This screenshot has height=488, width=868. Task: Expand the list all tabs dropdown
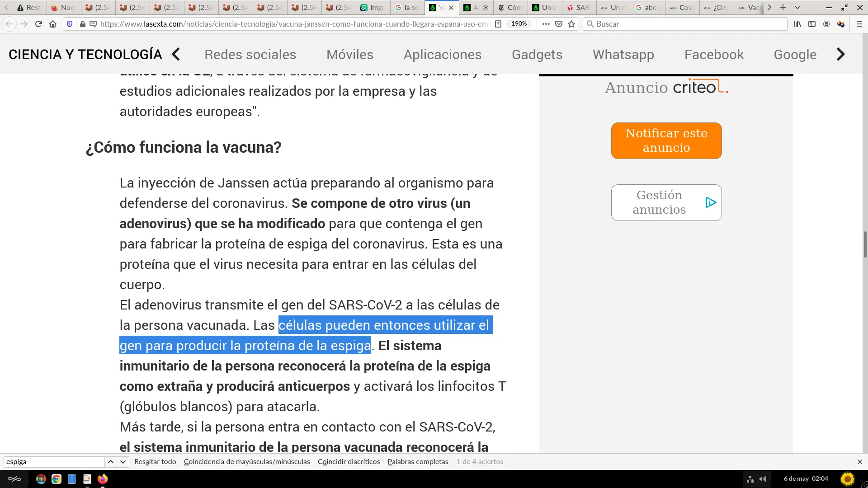pyautogui.click(x=797, y=7)
